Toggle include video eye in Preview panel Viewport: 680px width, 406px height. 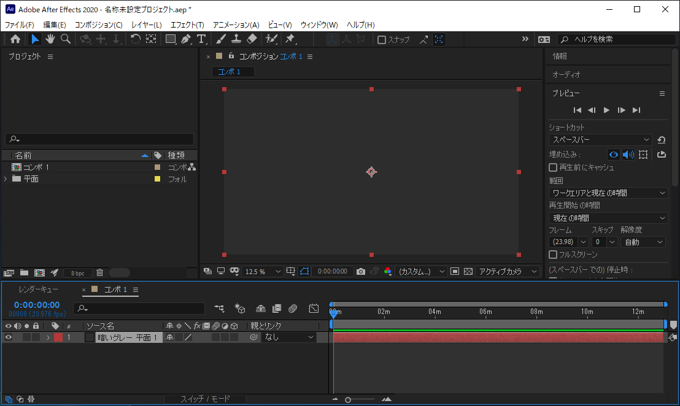pyautogui.click(x=613, y=154)
